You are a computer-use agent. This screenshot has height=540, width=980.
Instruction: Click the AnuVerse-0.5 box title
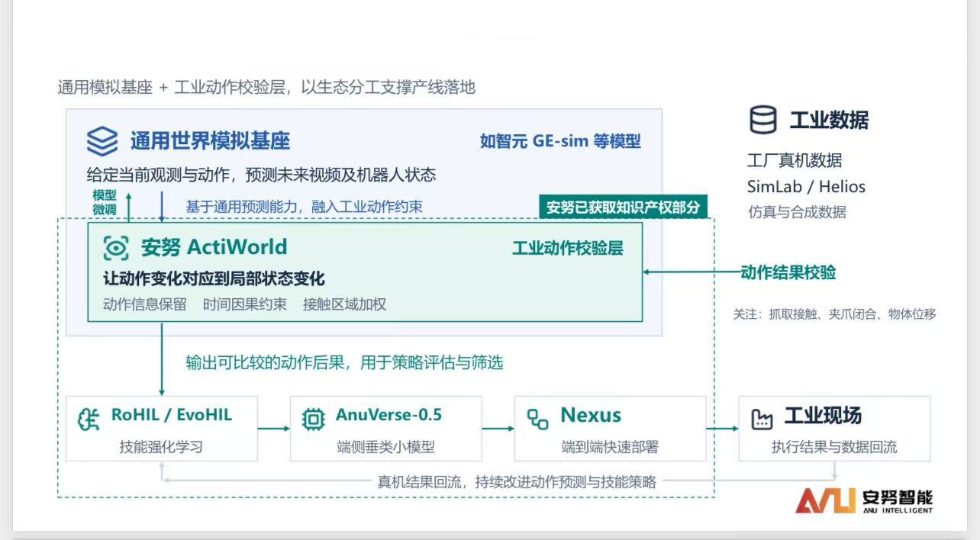tap(388, 416)
